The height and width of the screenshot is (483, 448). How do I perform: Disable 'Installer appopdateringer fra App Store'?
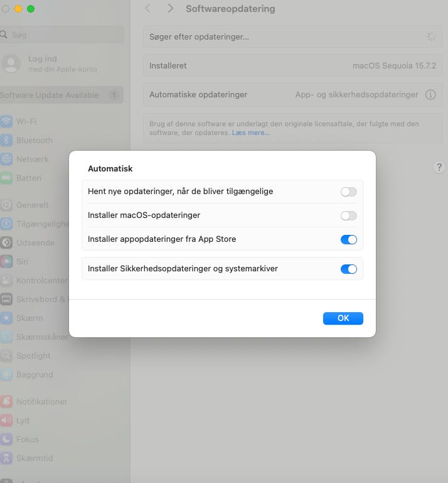click(349, 239)
